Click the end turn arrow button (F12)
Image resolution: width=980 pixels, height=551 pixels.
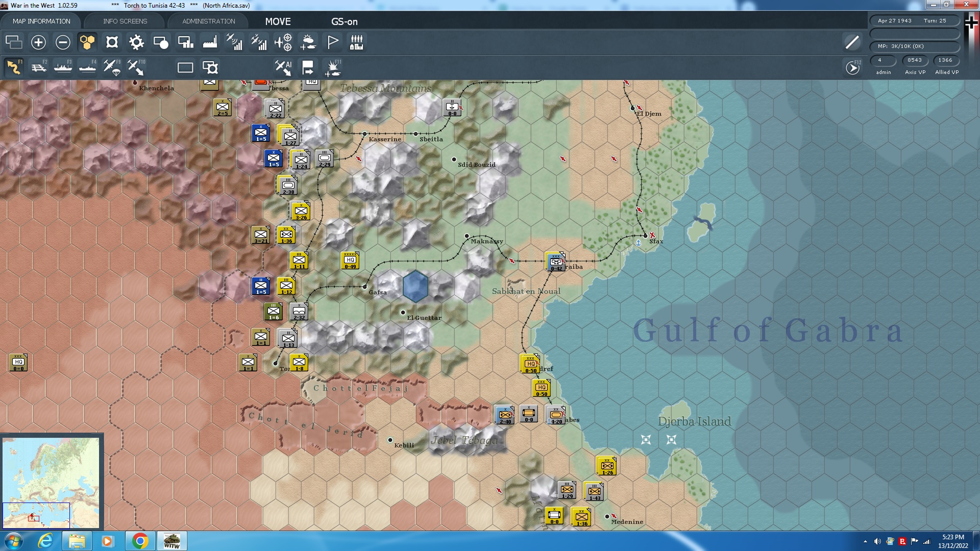pyautogui.click(x=852, y=67)
